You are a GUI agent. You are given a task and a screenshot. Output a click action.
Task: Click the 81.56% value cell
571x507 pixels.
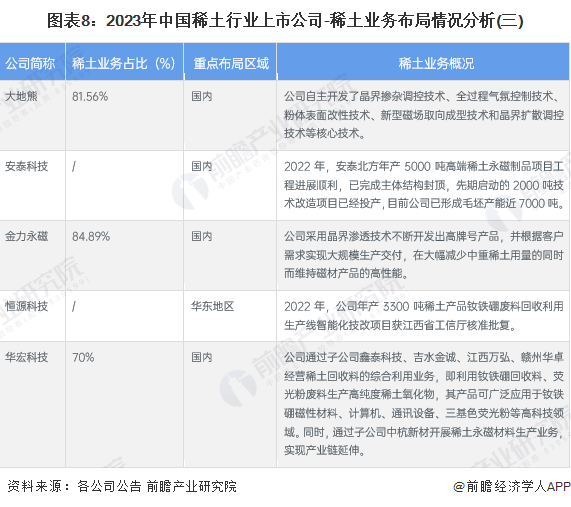tap(90, 97)
